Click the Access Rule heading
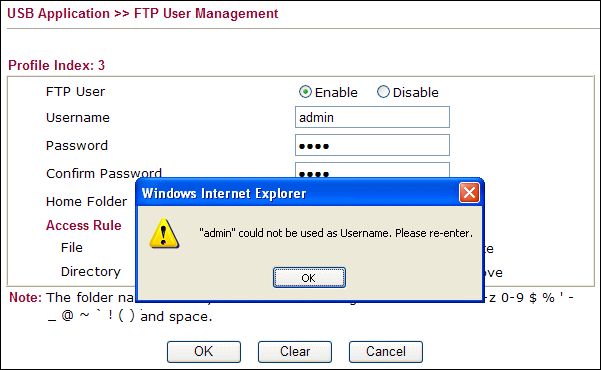This screenshot has width=601, height=370. tap(84, 225)
